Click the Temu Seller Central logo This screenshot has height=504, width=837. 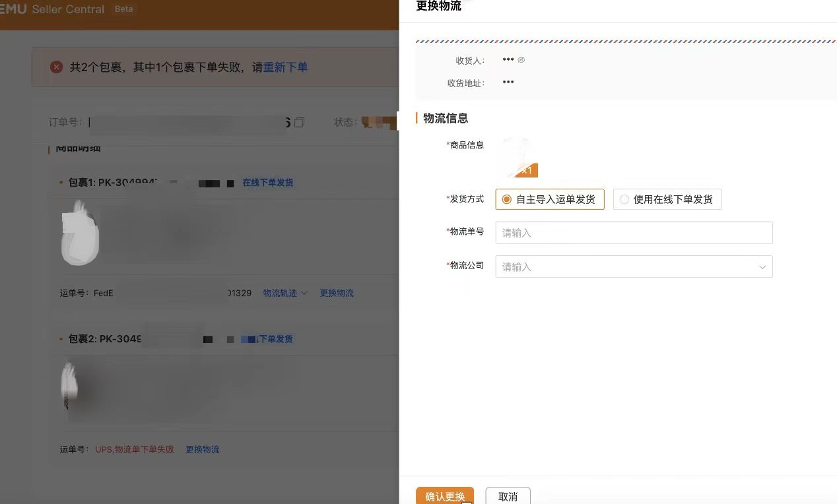[x=53, y=9]
